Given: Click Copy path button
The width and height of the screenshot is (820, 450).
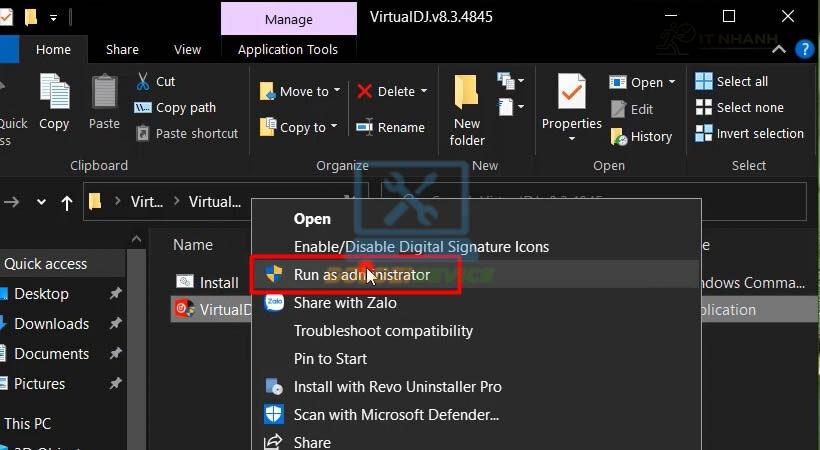Looking at the screenshot, I should pyautogui.click(x=185, y=107).
